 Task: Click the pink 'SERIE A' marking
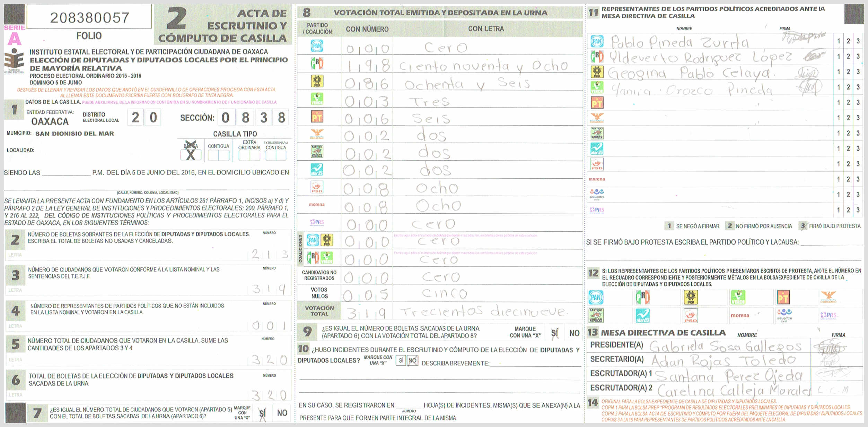pyautogui.click(x=14, y=35)
